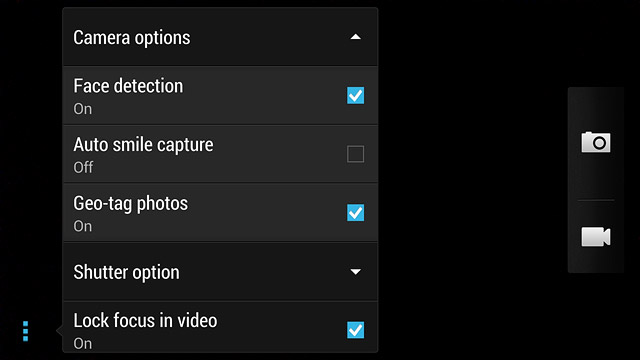Tap the On status under Face detection

(x=83, y=109)
